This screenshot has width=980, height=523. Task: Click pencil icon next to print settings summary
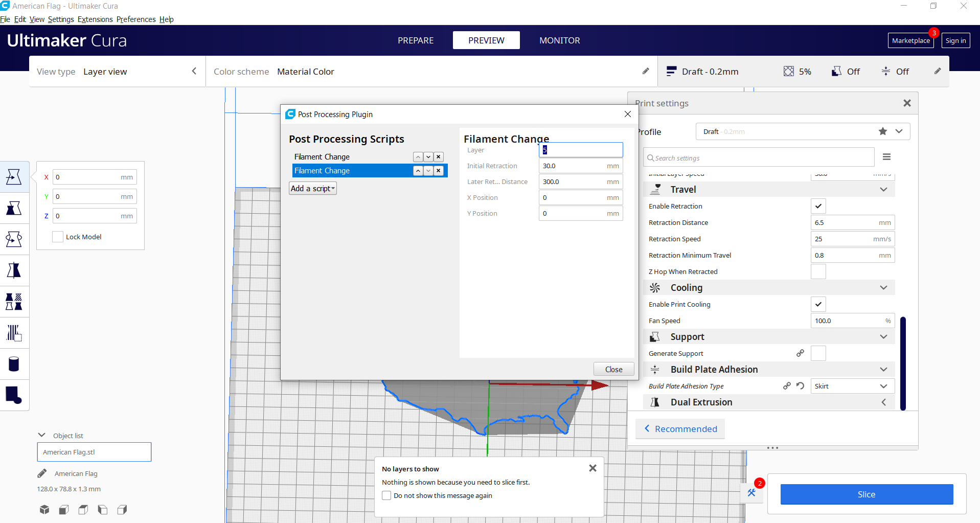click(938, 71)
